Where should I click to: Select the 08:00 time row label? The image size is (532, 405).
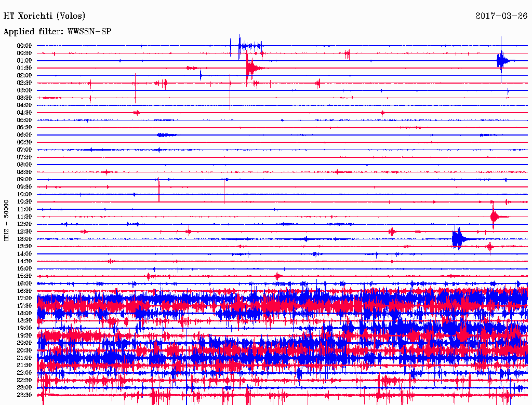tap(24, 165)
